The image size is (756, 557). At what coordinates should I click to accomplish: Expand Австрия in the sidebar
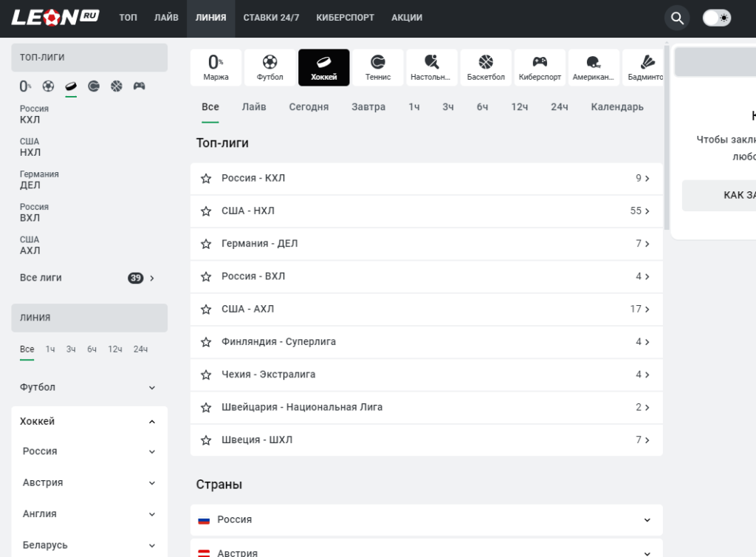pos(89,482)
